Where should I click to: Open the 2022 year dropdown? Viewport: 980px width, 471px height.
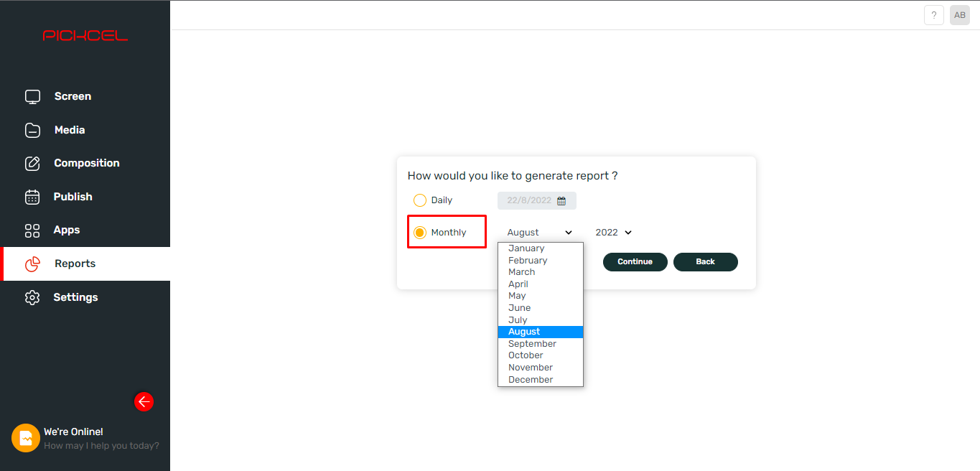[x=613, y=233]
